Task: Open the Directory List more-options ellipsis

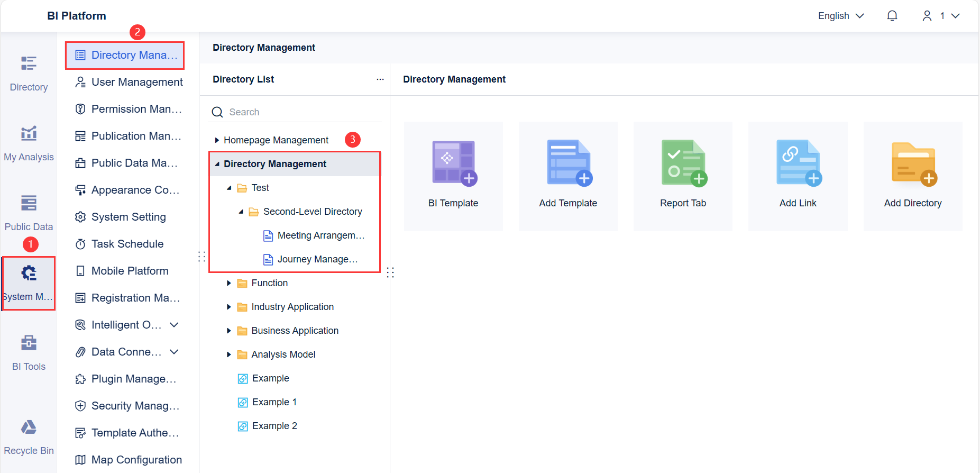Action: [380, 79]
